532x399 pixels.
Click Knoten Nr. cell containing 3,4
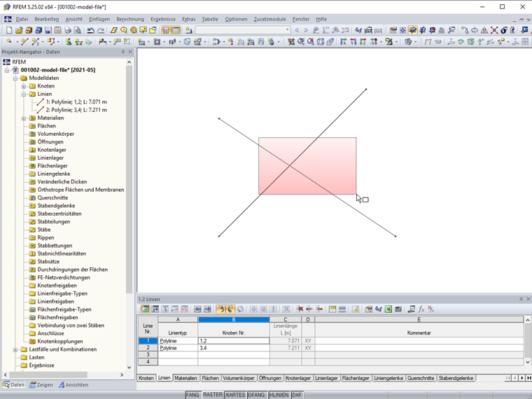234,348
